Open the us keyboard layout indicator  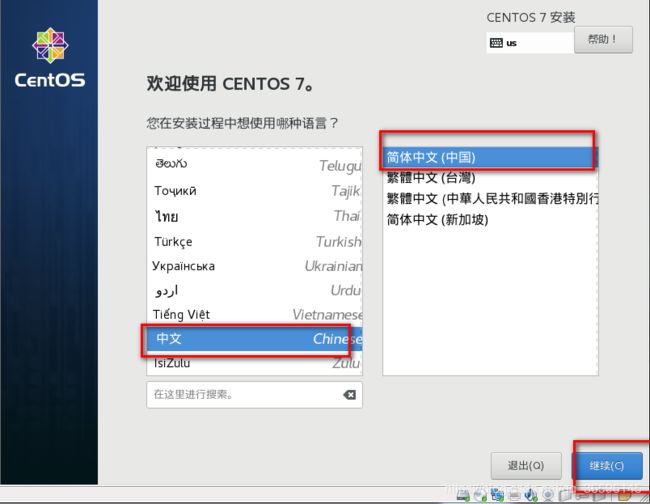pyautogui.click(x=530, y=43)
